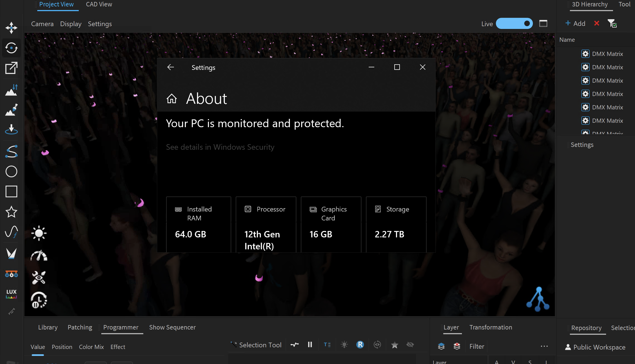The image size is (635, 364).
Task: Click the filter funnel icon in 3D Hierarchy
Action: 612,24
